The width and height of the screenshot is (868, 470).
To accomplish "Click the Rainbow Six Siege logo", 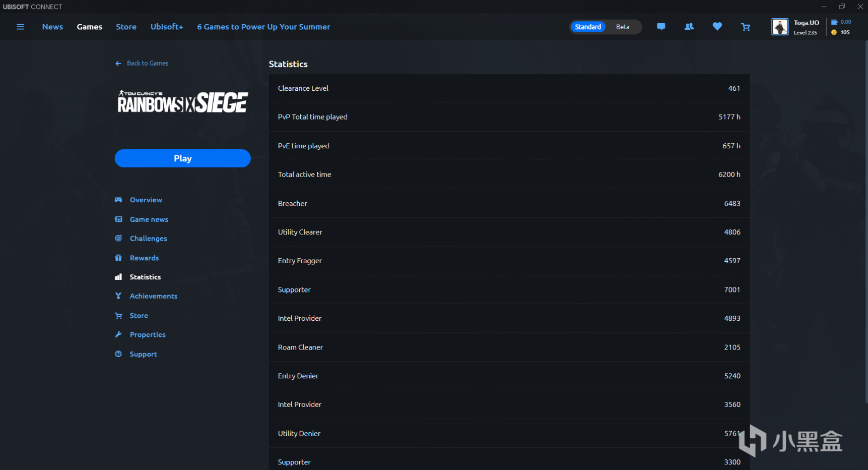I will (182, 101).
